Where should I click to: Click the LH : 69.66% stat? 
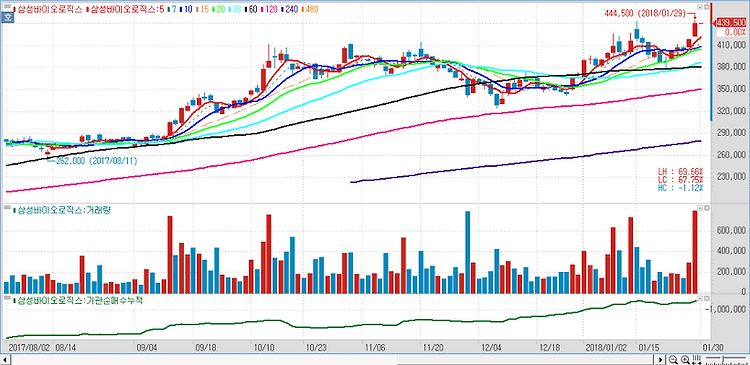pos(681,171)
